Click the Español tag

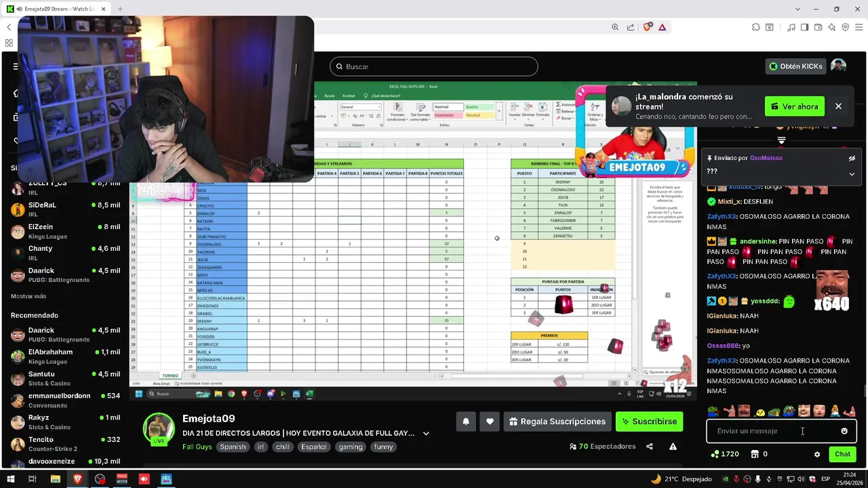[x=314, y=447]
